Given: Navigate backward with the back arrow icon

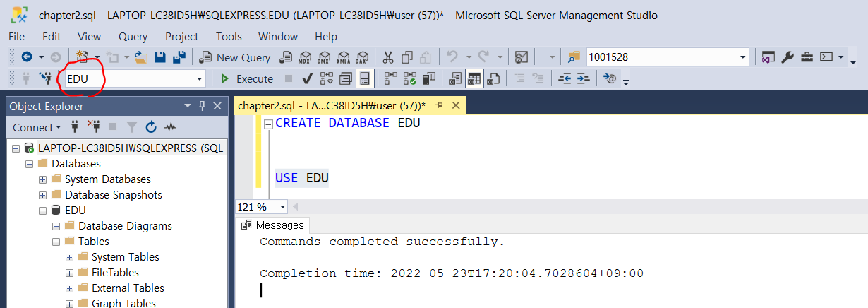Looking at the screenshot, I should click(27, 57).
